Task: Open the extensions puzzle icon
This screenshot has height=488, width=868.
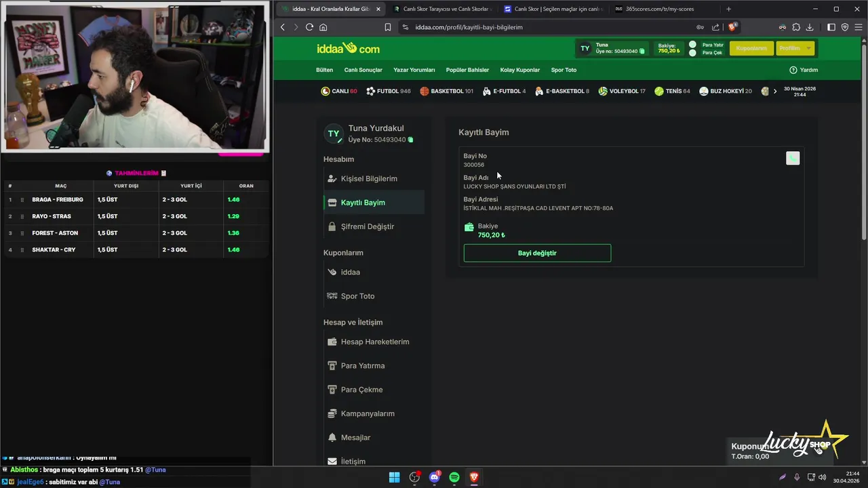Action: [x=796, y=27]
